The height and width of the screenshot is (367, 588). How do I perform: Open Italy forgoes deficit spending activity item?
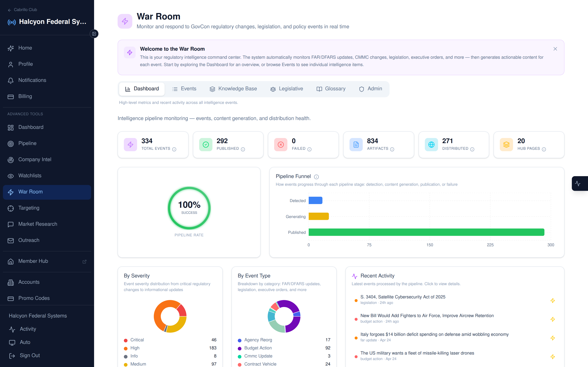pyautogui.click(x=434, y=334)
